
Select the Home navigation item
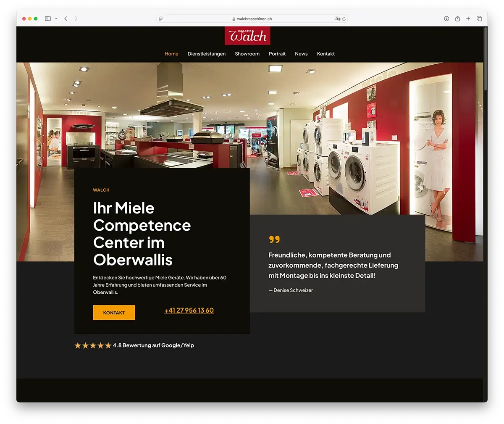171,54
